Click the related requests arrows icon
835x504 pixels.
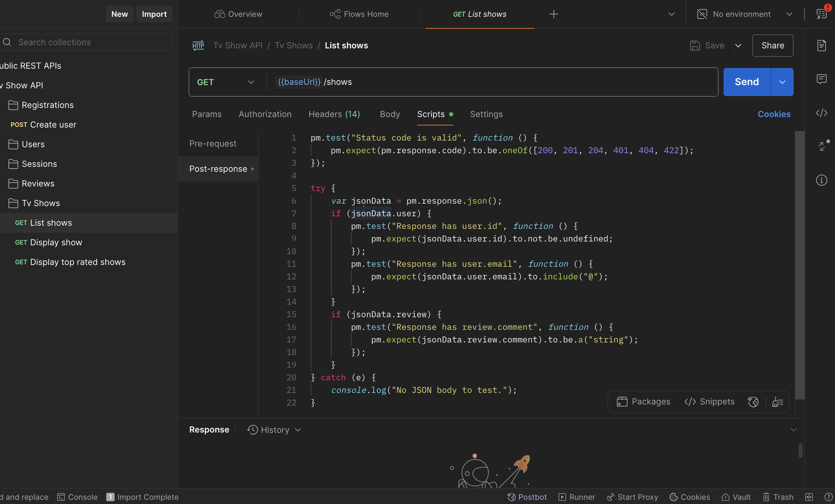(x=822, y=146)
